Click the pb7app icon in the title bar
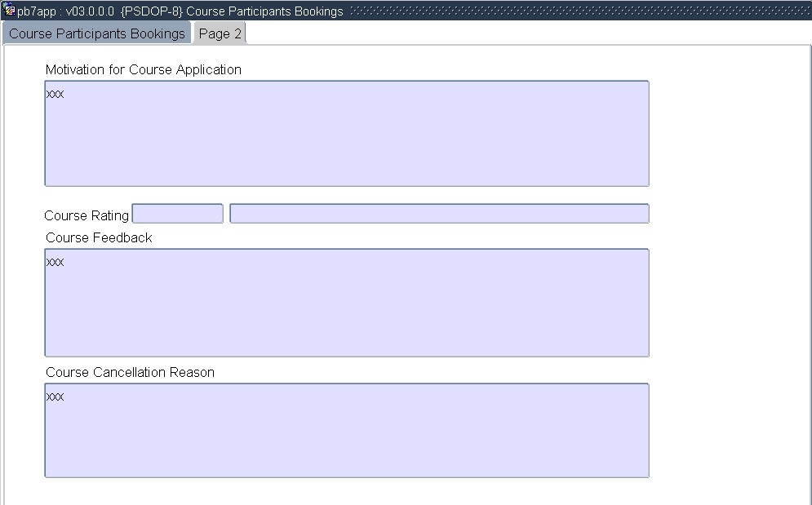This screenshot has height=505, width=812. pos(10,11)
